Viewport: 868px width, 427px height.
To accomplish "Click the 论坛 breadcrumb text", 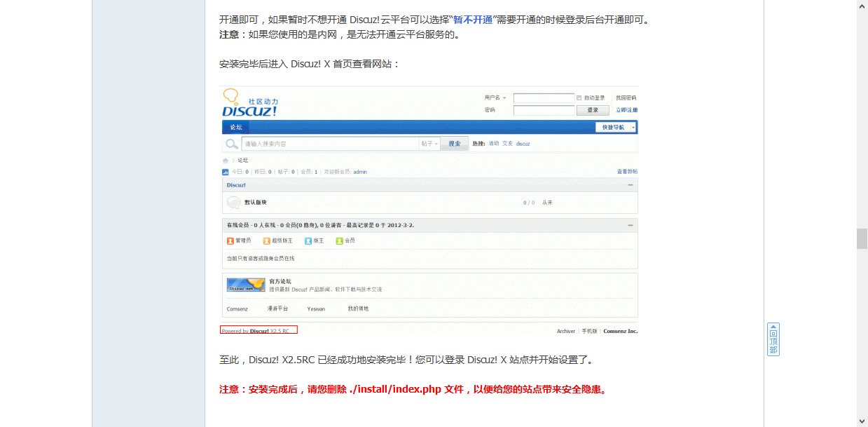I will point(242,160).
